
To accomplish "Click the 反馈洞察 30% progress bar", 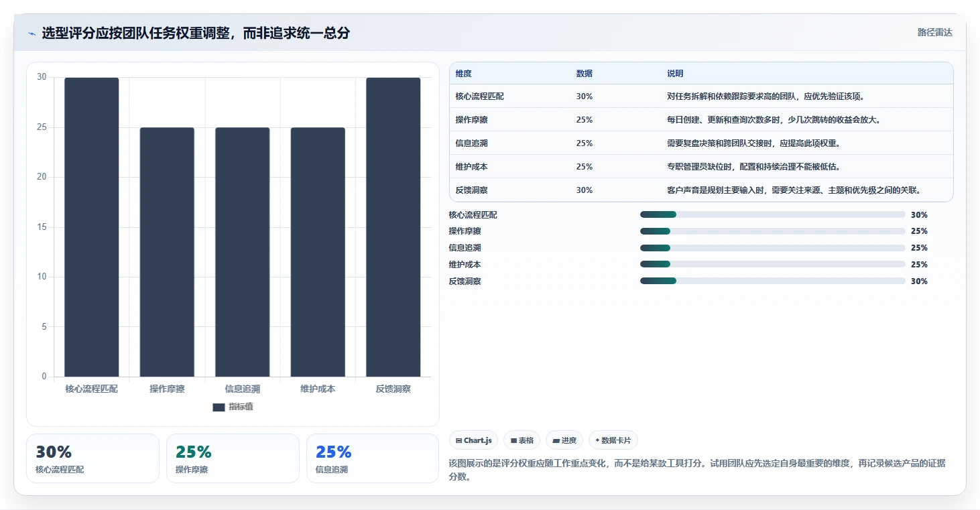I will [772, 281].
